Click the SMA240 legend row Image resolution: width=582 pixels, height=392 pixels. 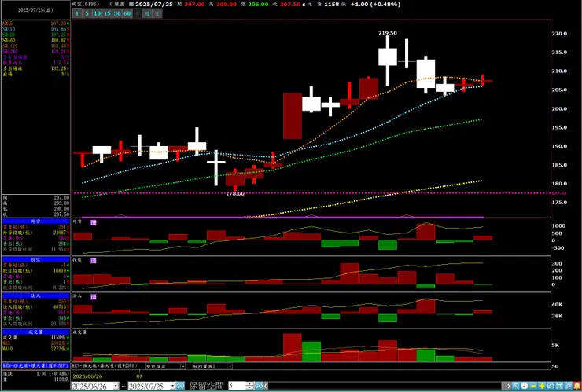36,51
